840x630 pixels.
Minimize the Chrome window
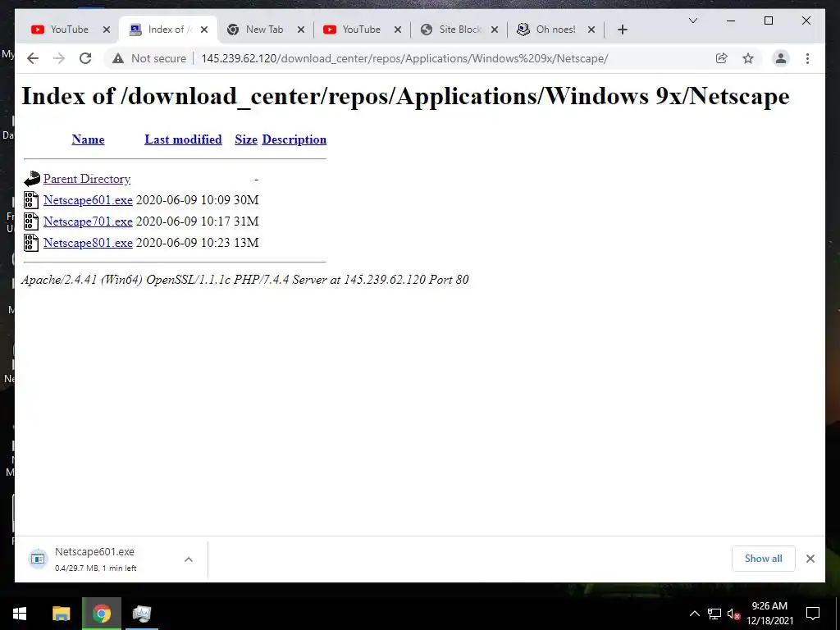[x=731, y=21]
